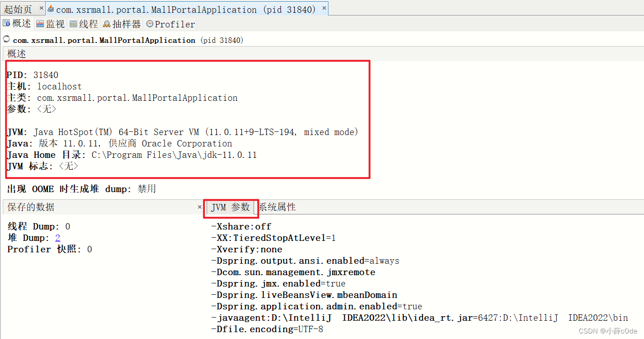Click the bold application name heading with pid
Screen dimensions: 644x339
click(x=128, y=40)
